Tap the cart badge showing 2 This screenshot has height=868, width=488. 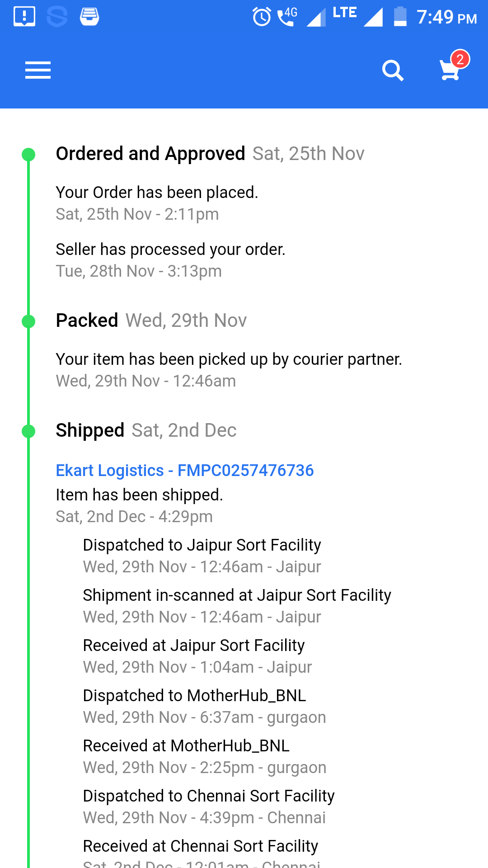click(460, 59)
